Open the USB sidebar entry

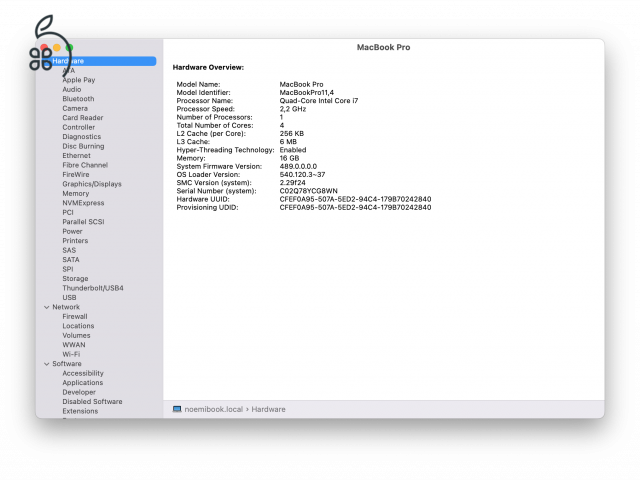pos(69,297)
